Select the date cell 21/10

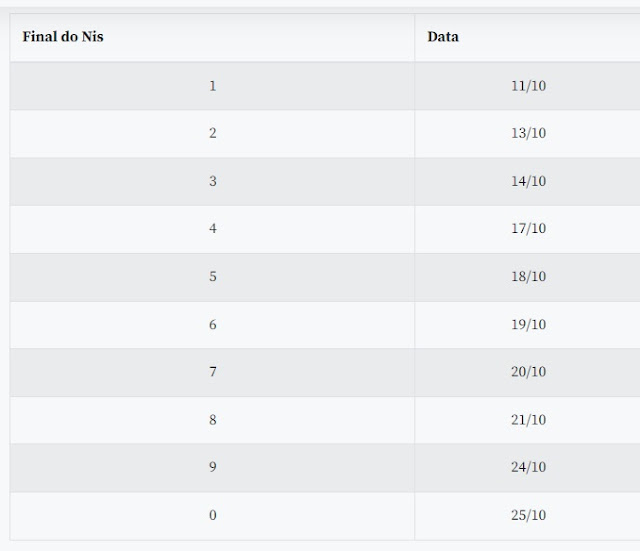coord(527,420)
